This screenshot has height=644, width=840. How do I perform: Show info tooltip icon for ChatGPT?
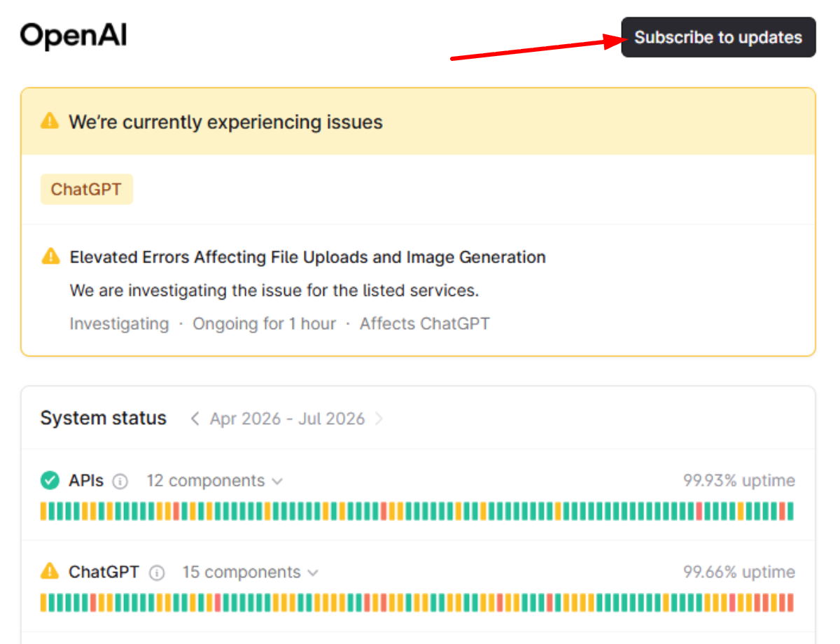tap(157, 573)
